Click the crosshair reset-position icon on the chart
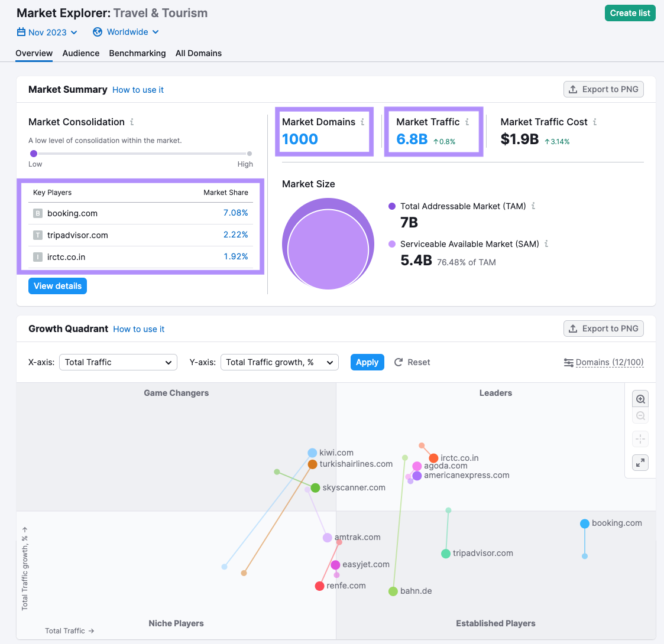Image resolution: width=664 pixels, height=644 pixels. coord(640,439)
